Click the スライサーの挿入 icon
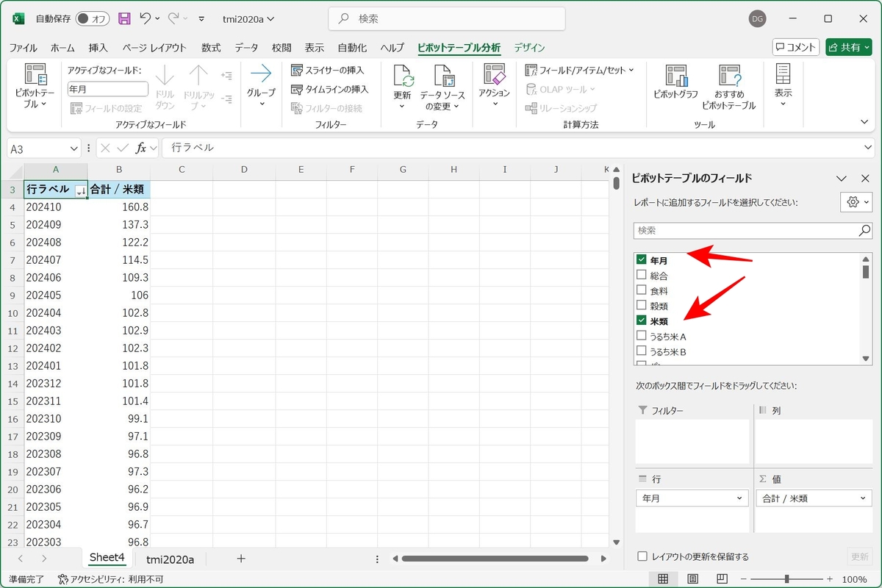This screenshot has height=588, width=882. pyautogui.click(x=297, y=71)
